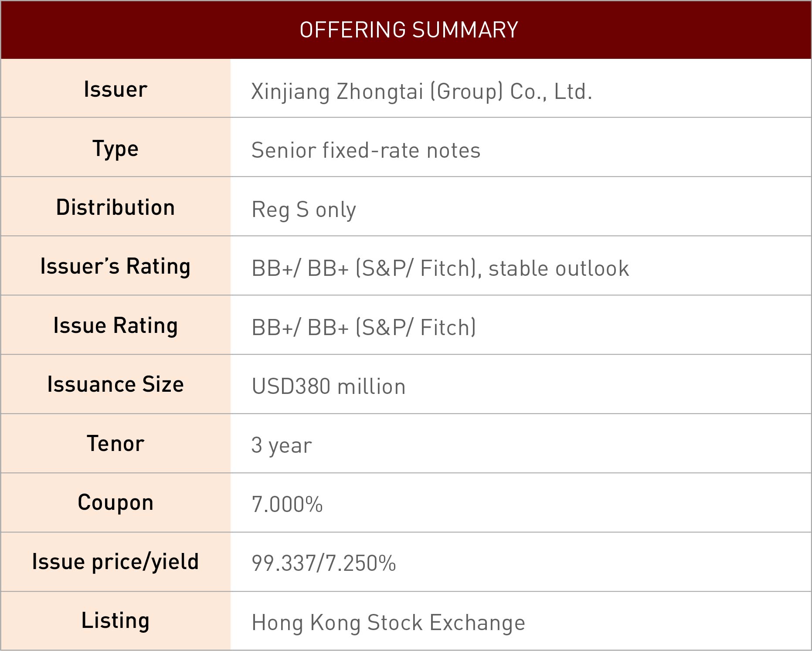Click the 7.000% coupon value
Screen dimensions: 812x651
pyautogui.click(x=287, y=505)
